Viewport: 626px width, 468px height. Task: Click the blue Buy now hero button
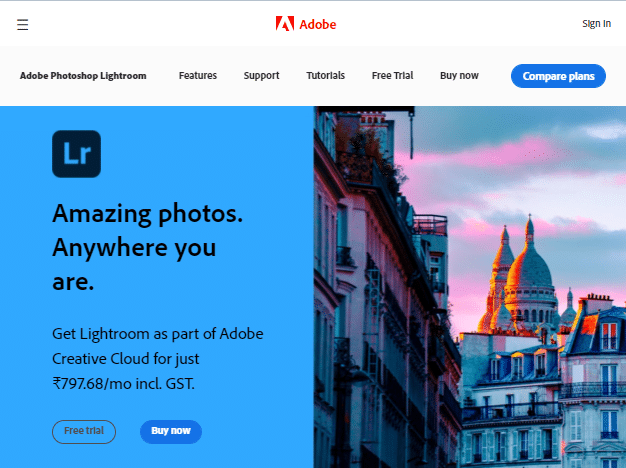tap(171, 432)
